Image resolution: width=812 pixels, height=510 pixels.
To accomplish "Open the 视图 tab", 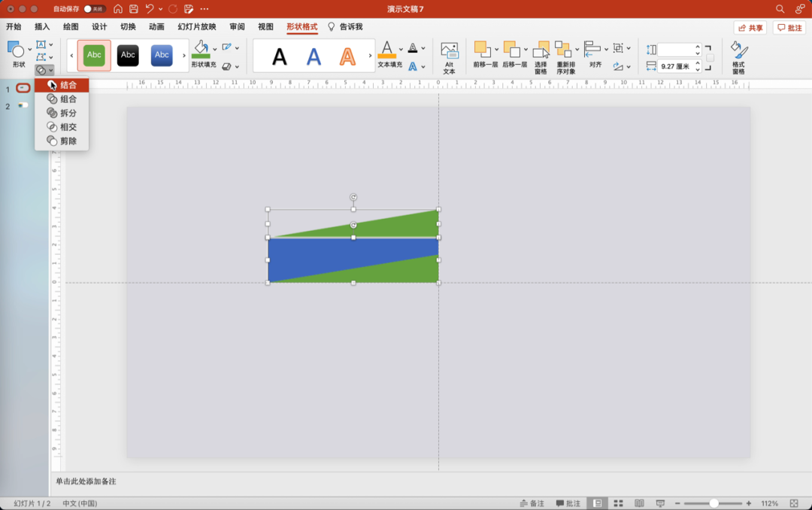I will (x=265, y=27).
